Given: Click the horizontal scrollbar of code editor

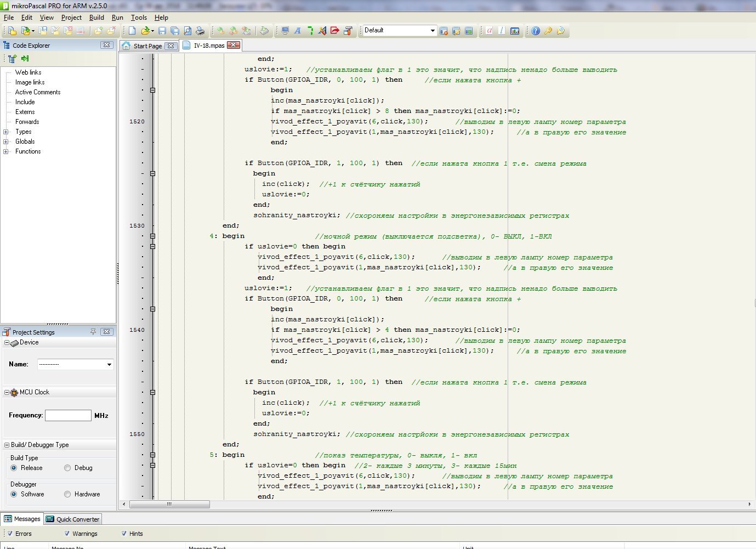Looking at the screenshot, I should coord(169,504).
